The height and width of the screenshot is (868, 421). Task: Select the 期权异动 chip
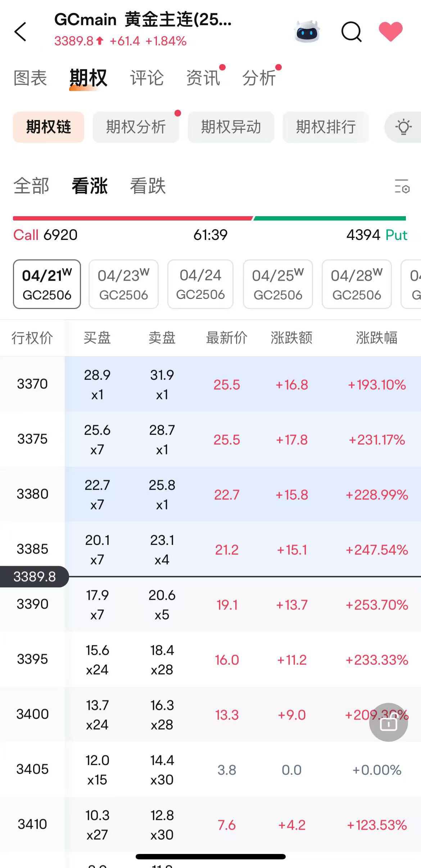(231, 127)
